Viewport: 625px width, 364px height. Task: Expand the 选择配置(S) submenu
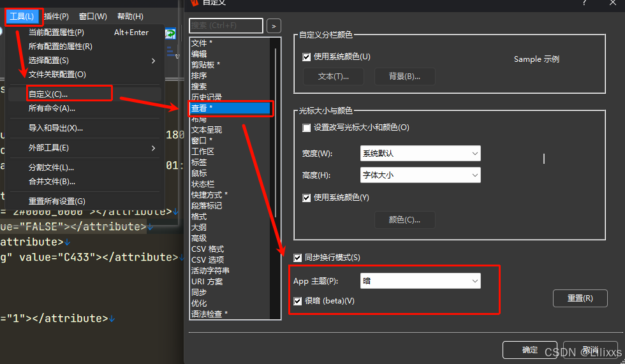pyautogui.click(x=84, y=61)
